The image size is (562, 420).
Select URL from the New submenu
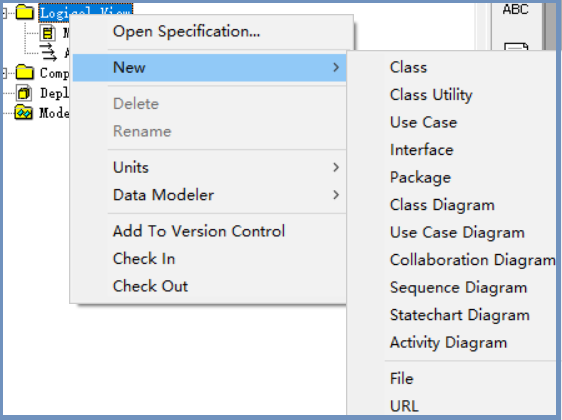(x=404, y=406)
